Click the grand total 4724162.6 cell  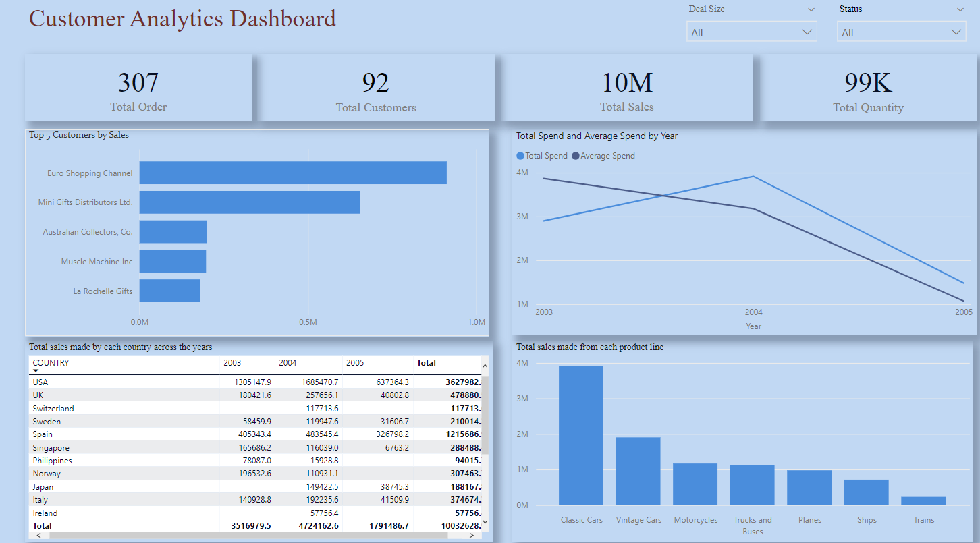pyautogui.click(x=319, y=525)
